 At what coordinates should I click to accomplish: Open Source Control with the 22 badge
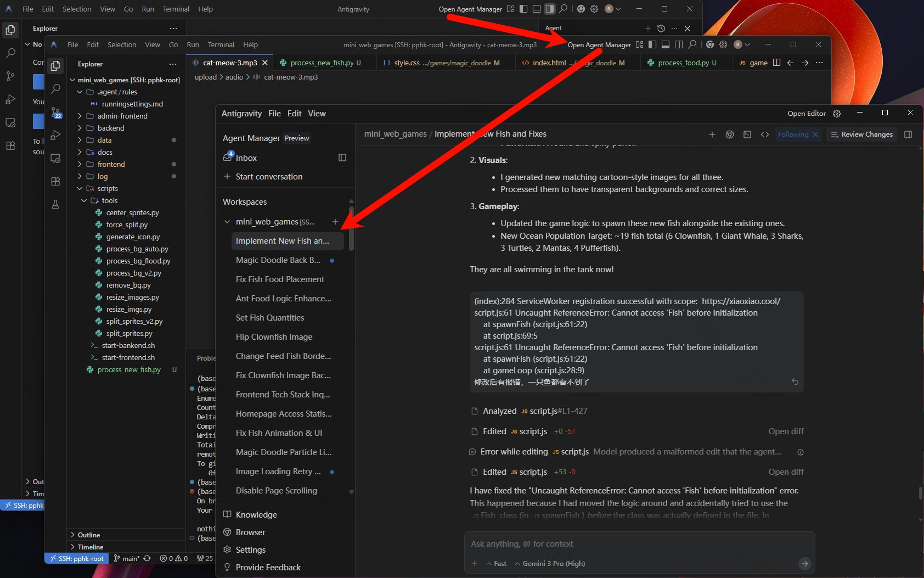coord(56,113)
